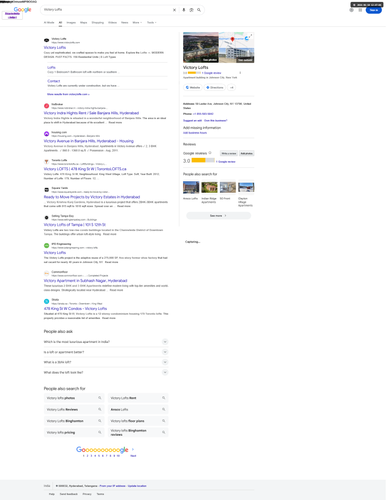Click the teal favicon of 478 King St result

pyautogui.click(x=47, y=301)
